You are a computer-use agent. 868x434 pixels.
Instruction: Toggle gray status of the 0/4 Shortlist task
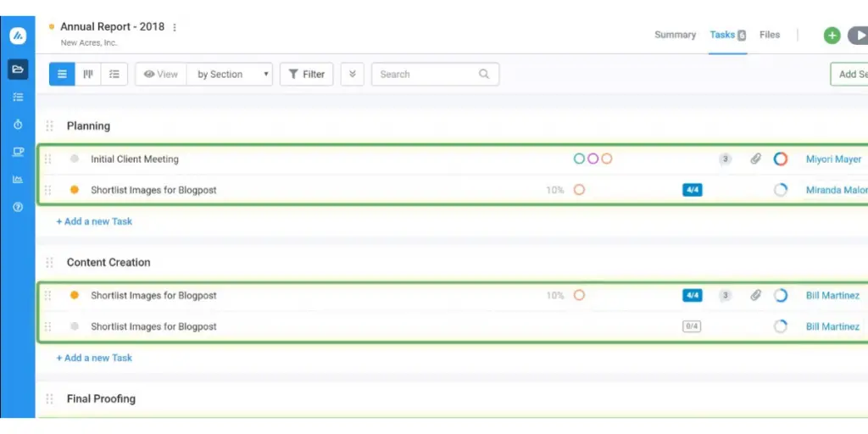tap(75, 326)
